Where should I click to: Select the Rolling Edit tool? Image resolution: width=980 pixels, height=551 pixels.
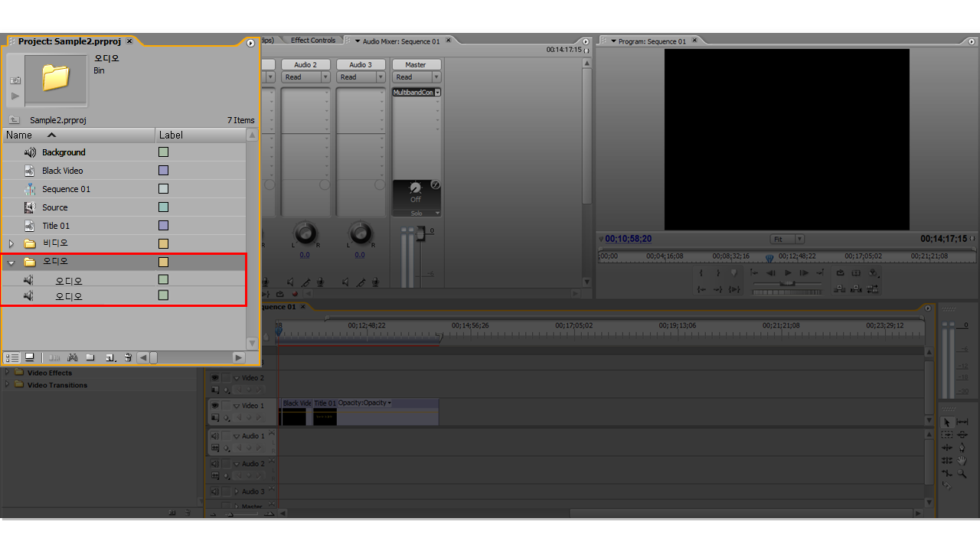pyautogui.click(x=947, y=461)
